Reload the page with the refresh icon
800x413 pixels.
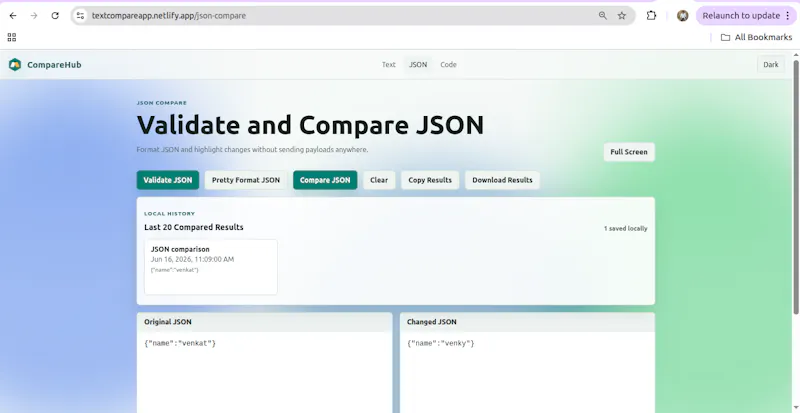click(x=55, y=15)
